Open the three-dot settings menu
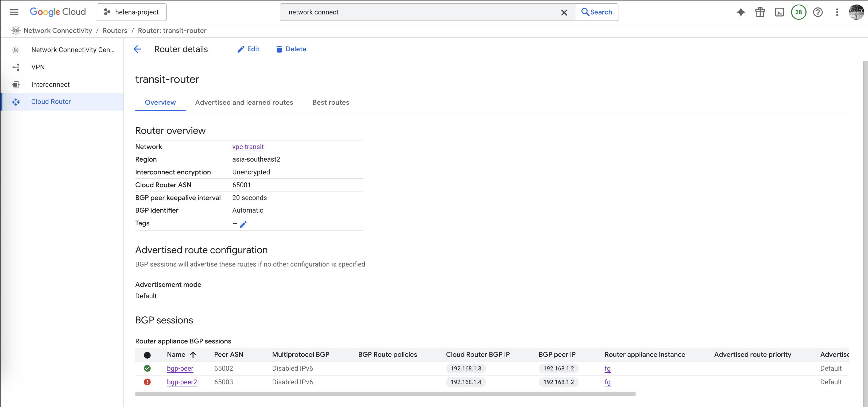Screen dimensions: 868x407 pos(837,12)
